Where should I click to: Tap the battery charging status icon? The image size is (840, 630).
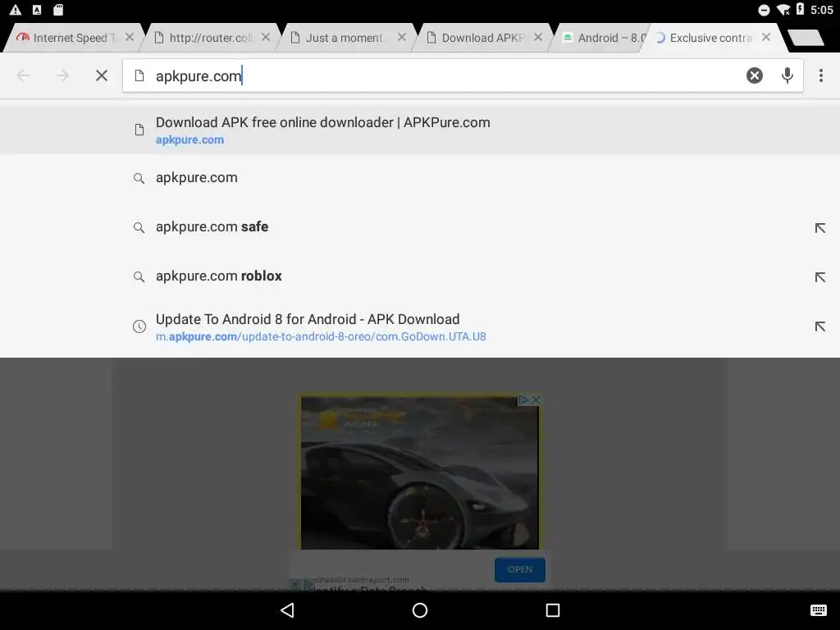click(800, 9)
